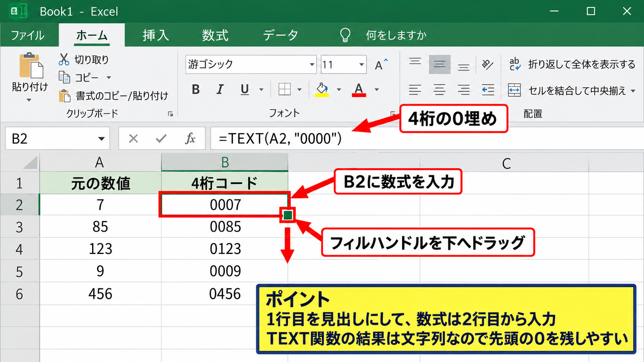The height and width of the screenshot is (362, 644).
Task: Cancel the formula entry with X
Action: (133, 138)
